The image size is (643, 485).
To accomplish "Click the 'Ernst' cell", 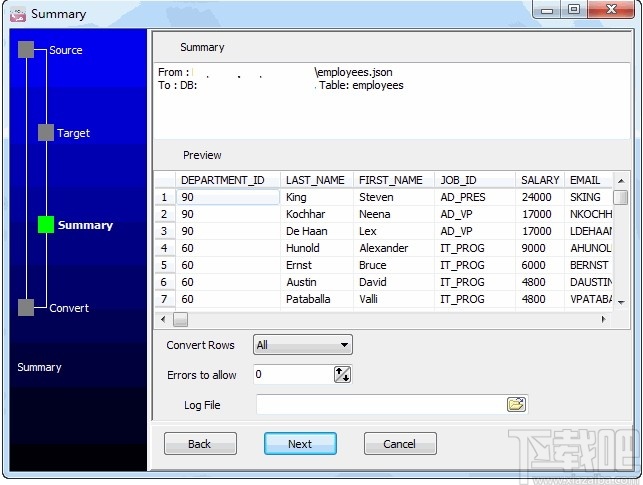I will click(x=317, y=265).
